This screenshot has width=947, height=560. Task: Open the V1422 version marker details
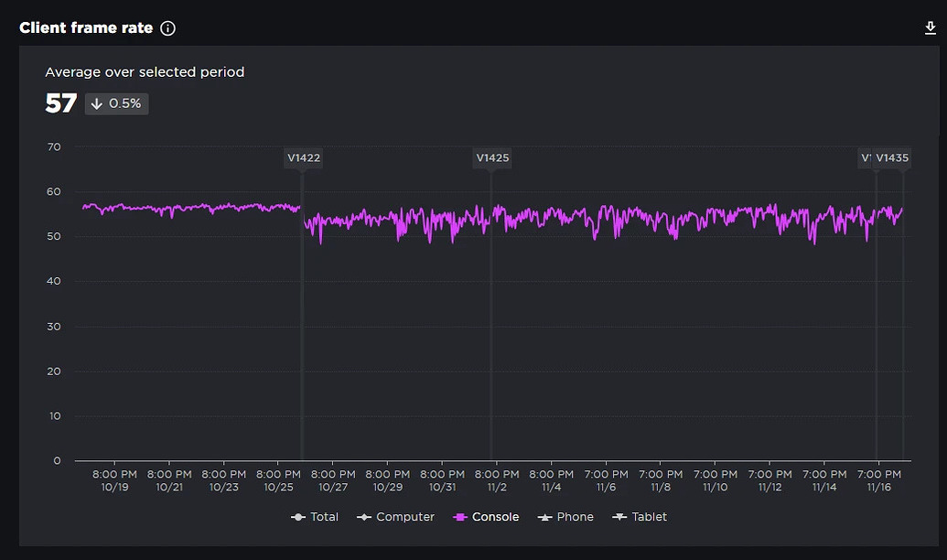pos(303,157)
